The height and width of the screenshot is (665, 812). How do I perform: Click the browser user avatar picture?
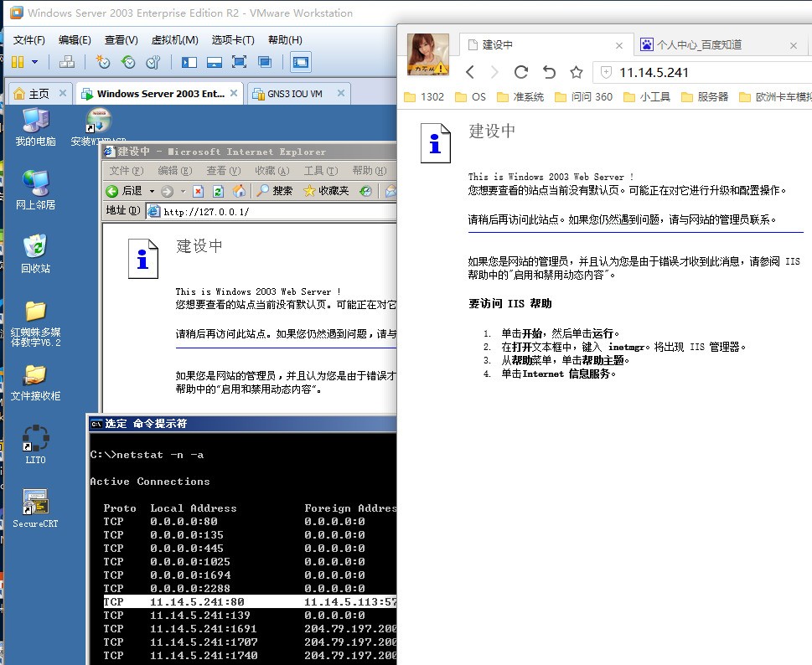tap(427, 54)
